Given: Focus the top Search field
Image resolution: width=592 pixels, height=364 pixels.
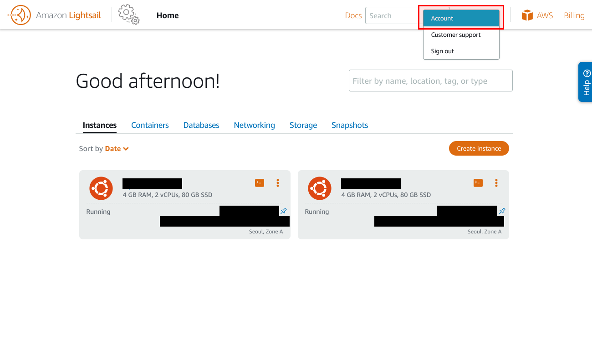Looking at the screenshot, I should coord(394,15).
